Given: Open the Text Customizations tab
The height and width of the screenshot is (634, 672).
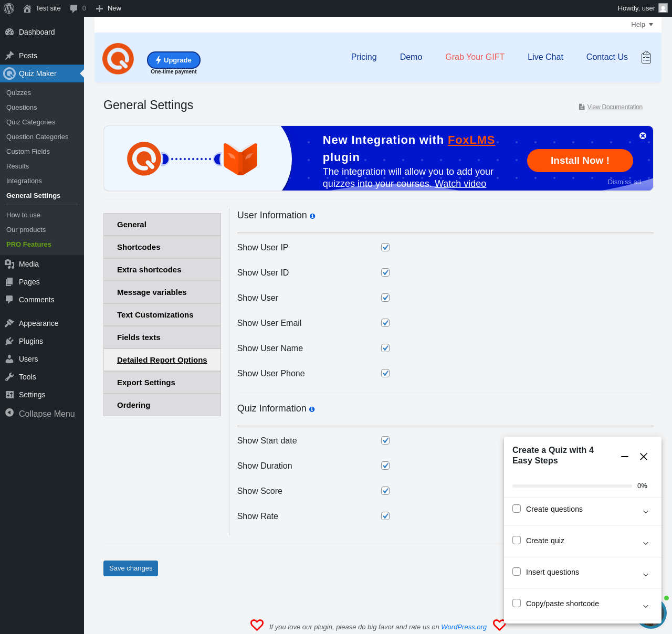Looking at the screenshot, I should pos(162,315).
